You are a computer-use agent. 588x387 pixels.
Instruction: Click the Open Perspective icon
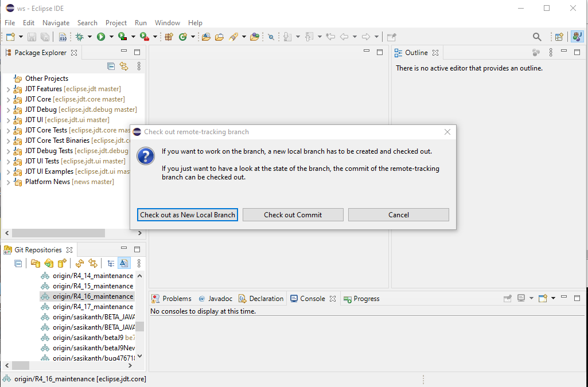point(559,37)
